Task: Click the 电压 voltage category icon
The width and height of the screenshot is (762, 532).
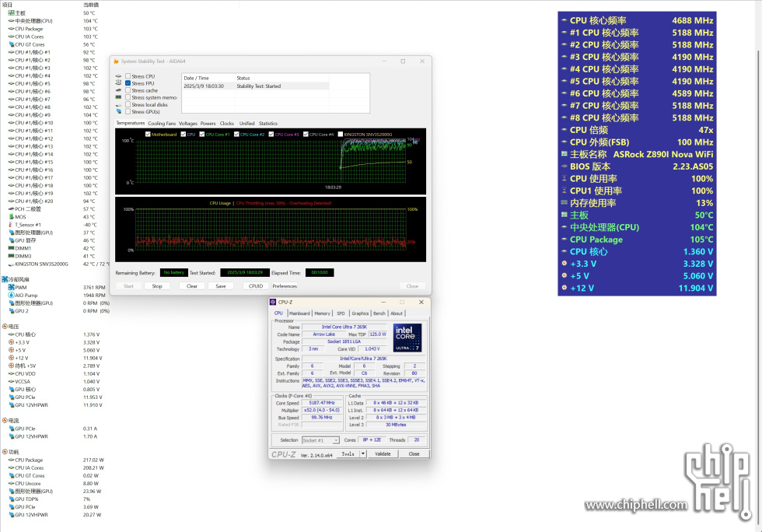Action: pos(5,327)
